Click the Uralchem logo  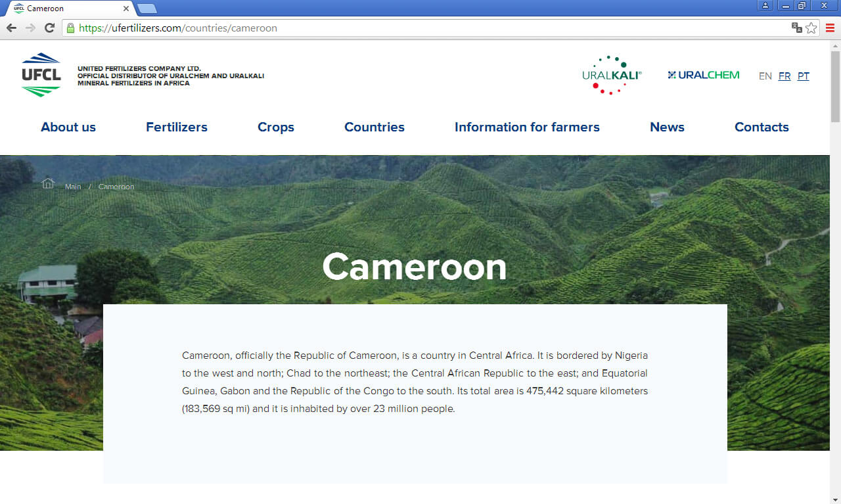[x=703, y=75]
